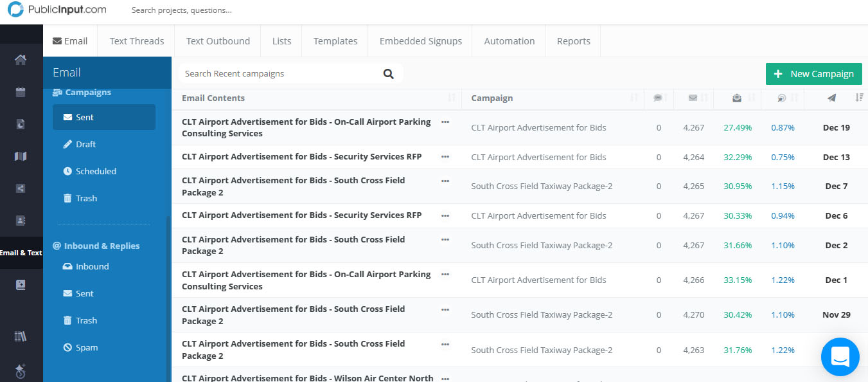Click the share icon in left sidebar
868x382 pixels.
[21, 188]
